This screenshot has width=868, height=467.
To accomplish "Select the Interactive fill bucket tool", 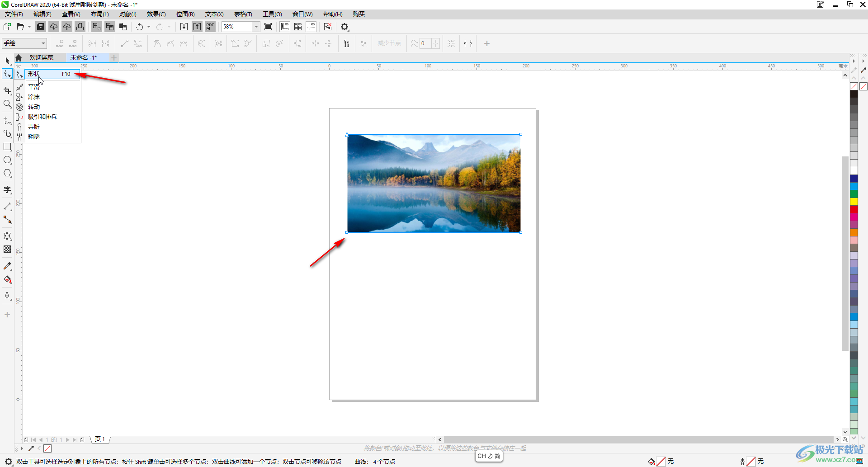I will [x=7, y=279].
